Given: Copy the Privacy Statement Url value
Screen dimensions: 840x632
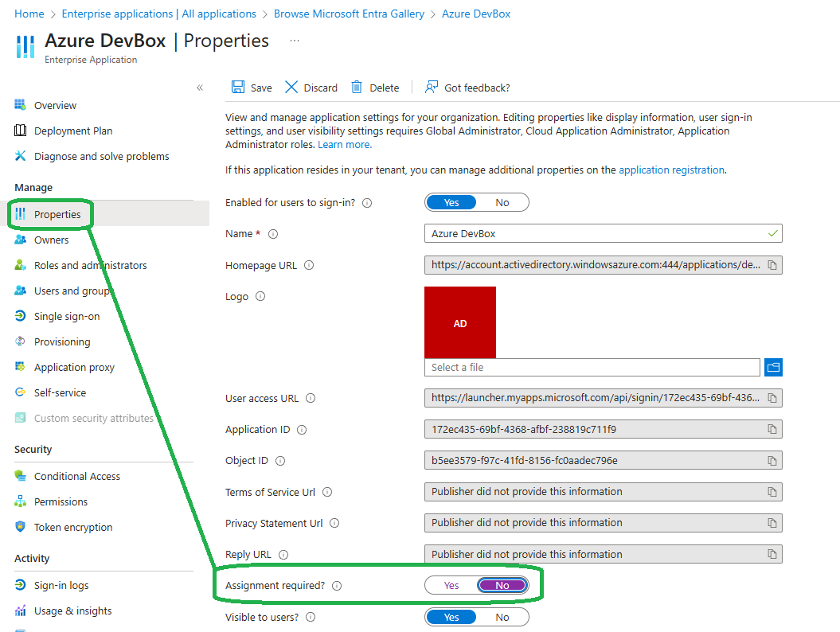Looking at the screenshot, I should pos(772,523).
